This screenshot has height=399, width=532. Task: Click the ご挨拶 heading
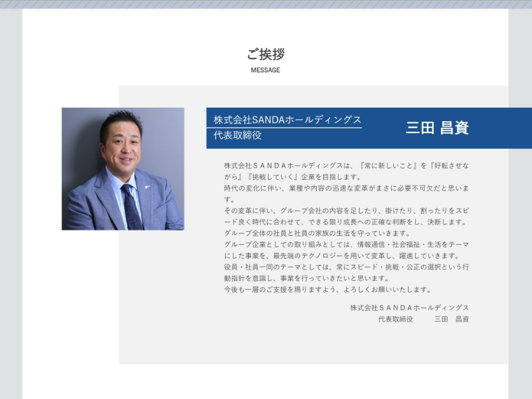265,54
